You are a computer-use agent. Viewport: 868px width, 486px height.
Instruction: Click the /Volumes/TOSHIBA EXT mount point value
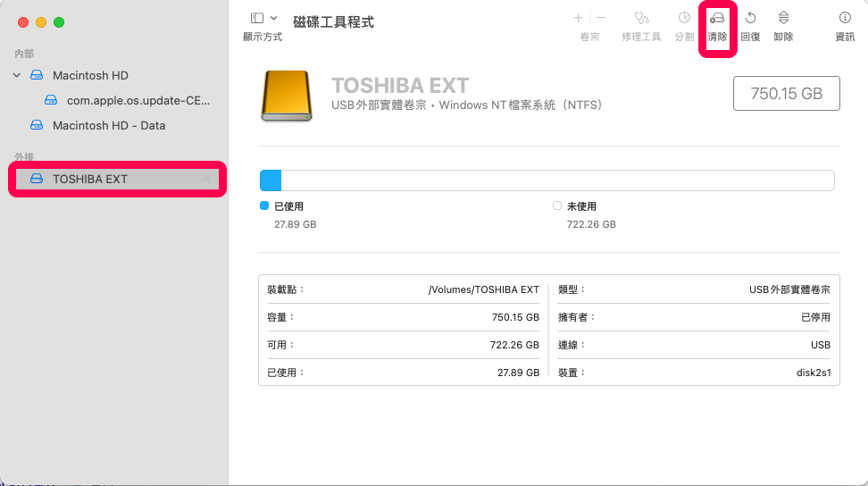(483, 289)
